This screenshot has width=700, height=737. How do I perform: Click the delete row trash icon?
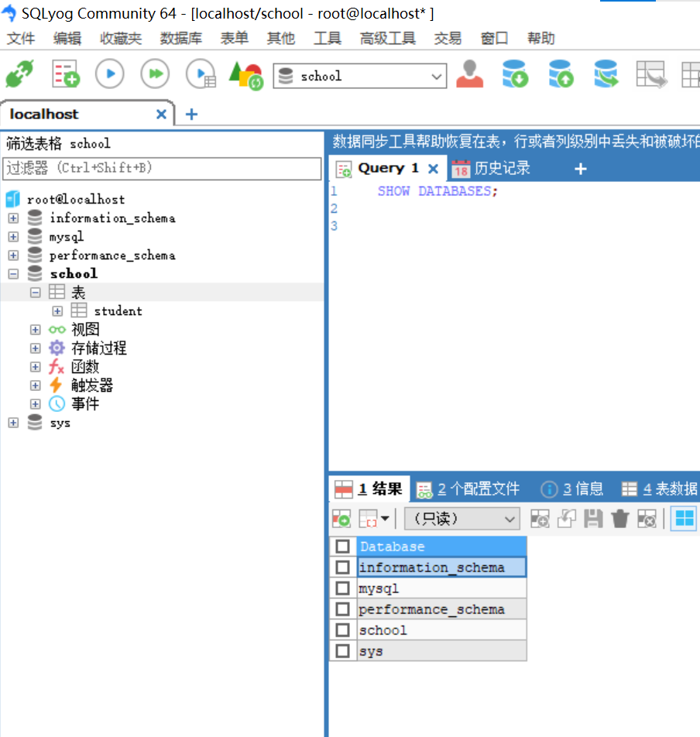(620, 519)
